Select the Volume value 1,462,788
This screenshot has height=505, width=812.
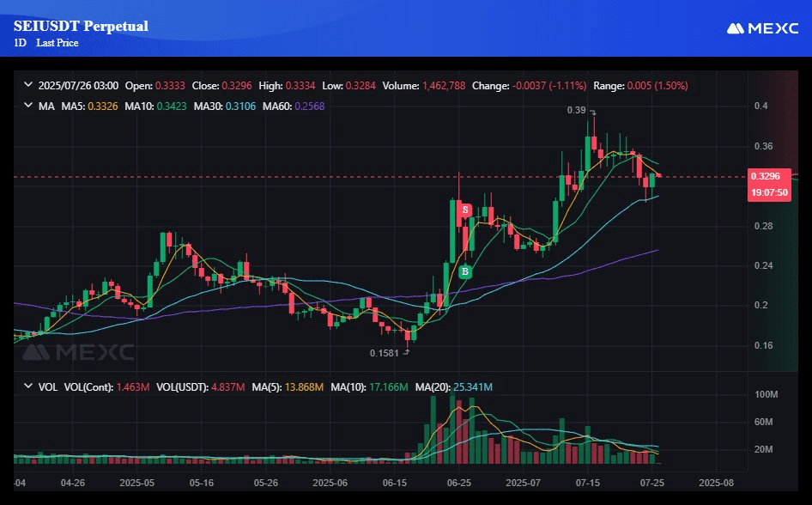[444, 86]
